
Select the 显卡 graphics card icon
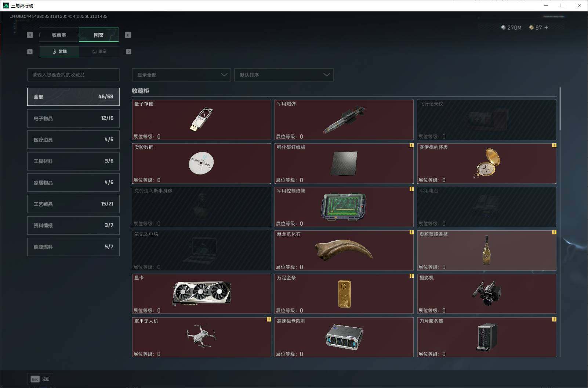202,294
